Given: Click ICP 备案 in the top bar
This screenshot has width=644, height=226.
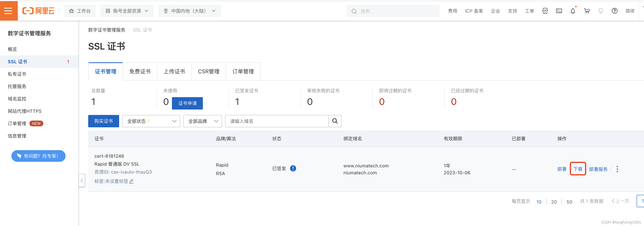Looking at the screenshot, I should coord(474,11).
